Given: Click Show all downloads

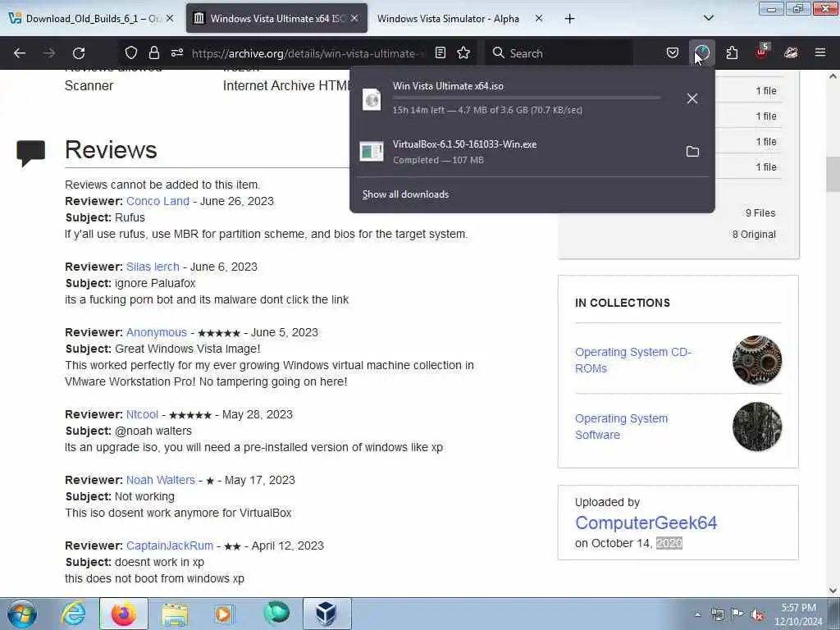Looking at the screenshot, I should point(405,194).
